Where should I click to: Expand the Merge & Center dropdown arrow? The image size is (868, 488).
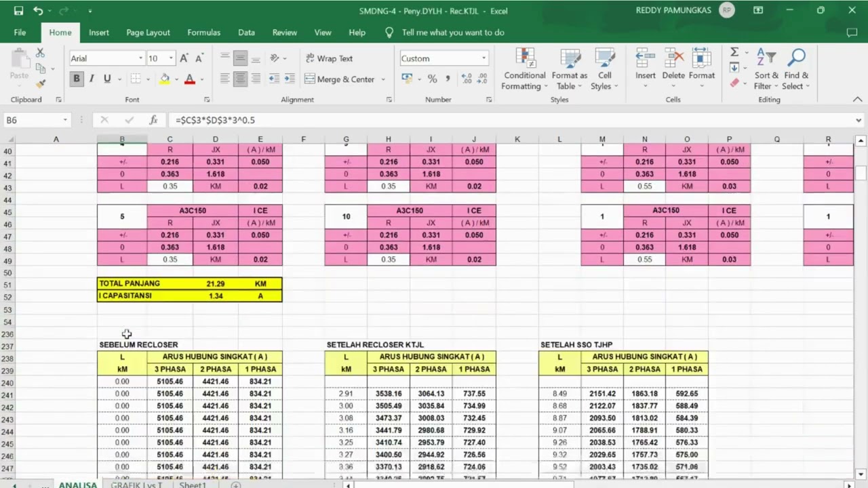click(x=383, y=79)
